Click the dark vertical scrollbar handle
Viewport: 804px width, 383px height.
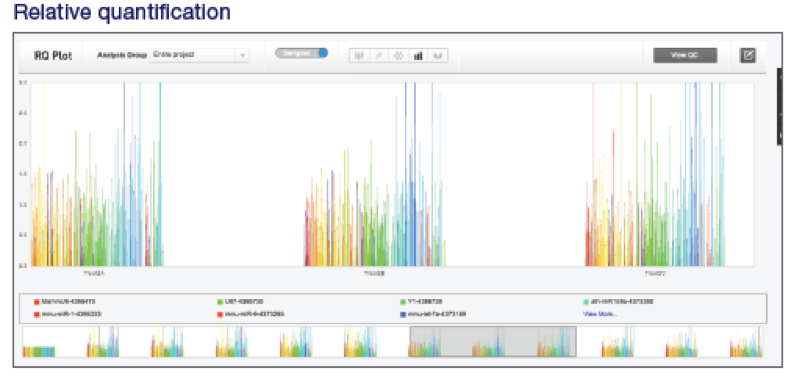[779, 107]
